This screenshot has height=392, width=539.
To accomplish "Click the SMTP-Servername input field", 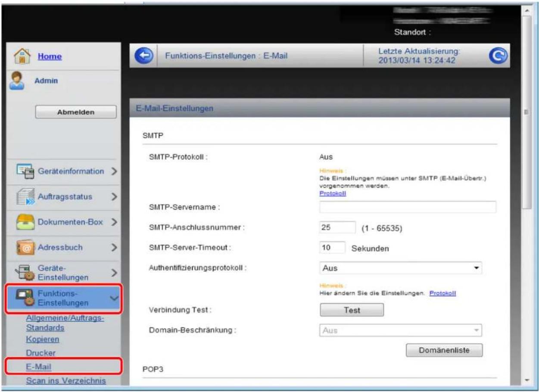I will coord(408,207).
